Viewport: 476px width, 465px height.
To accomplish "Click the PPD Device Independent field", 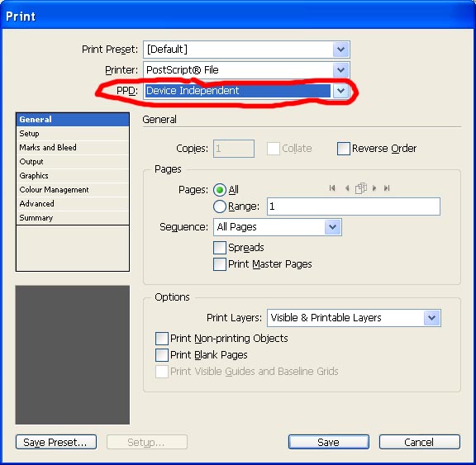I will coord(238,91).
